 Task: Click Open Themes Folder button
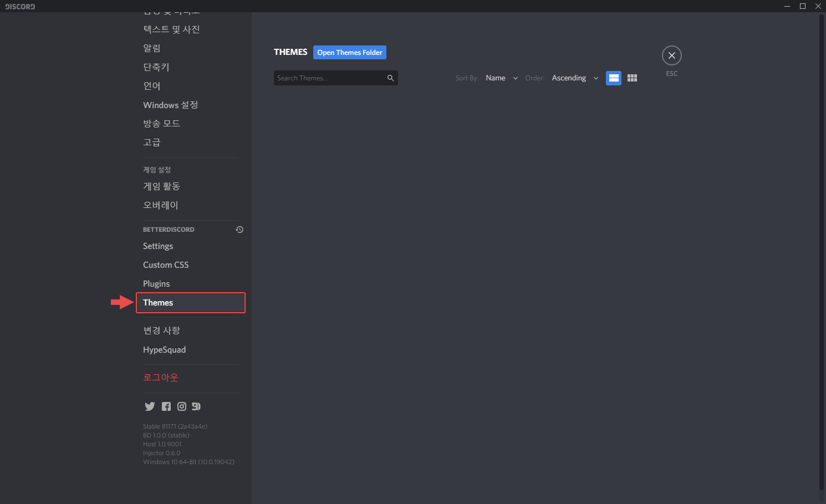(x=350, y=53)
